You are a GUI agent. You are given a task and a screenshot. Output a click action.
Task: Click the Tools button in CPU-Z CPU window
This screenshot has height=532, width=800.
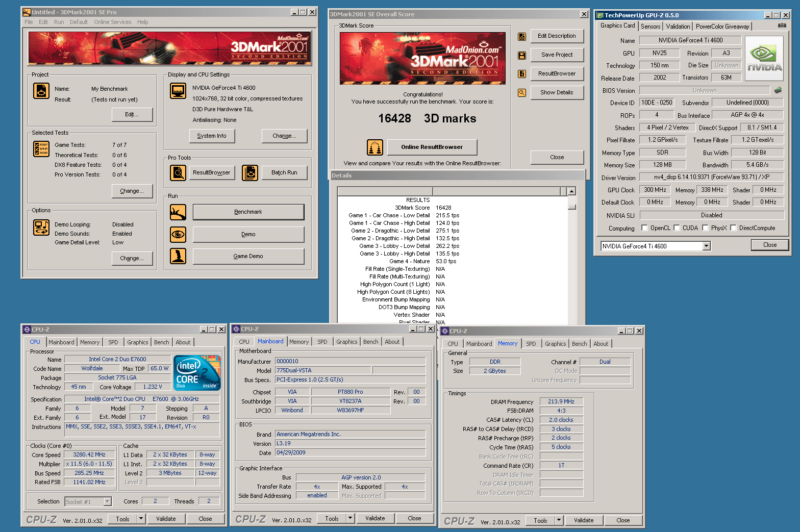coord(123,519)
